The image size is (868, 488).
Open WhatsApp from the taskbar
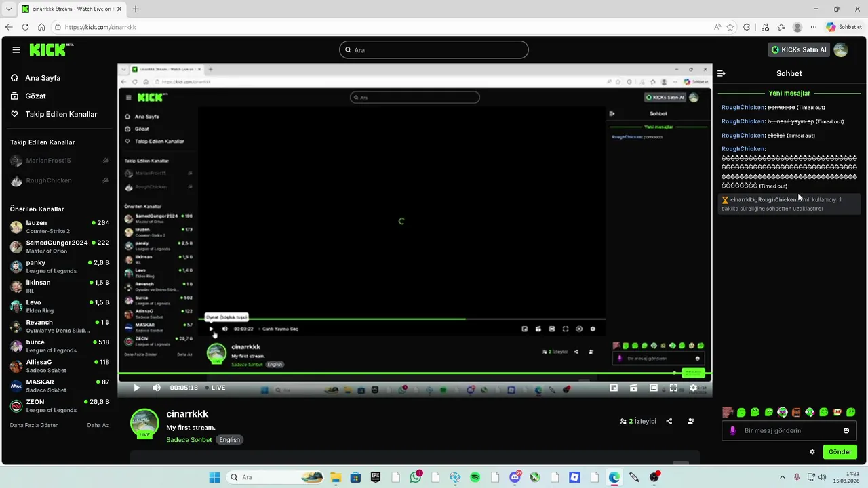pyautogui.click(x=415, y=477)
